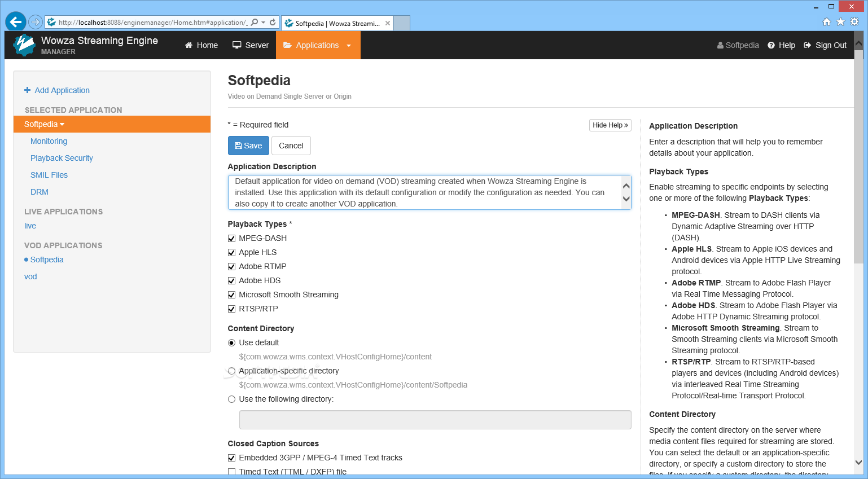Click the address bar search magnifier icon
Image resolution: width=868 pixels, height=479 pixels.
coord(255,22)
